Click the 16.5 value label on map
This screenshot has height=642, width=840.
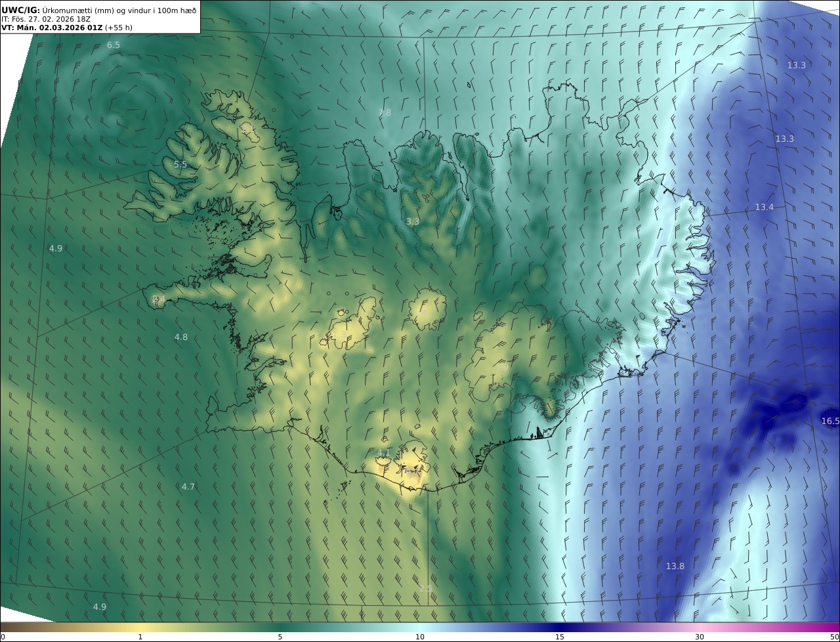point(830,421)
